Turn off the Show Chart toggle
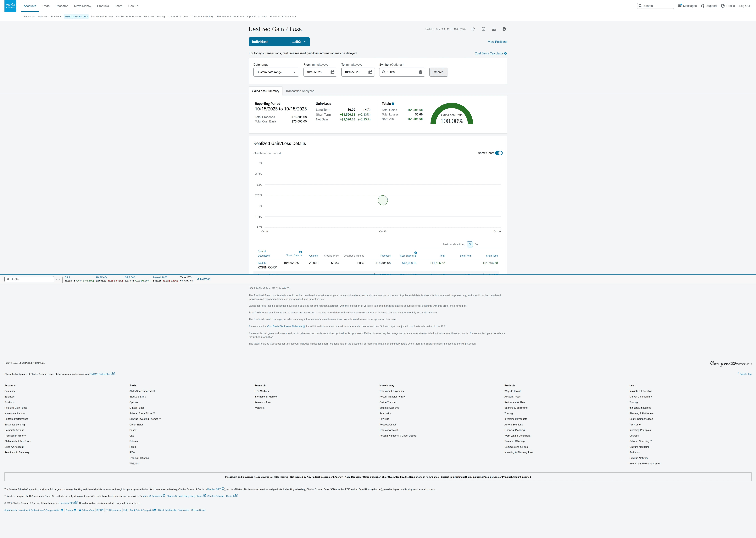This screenshot has height=538, width=756. [499, 153]
